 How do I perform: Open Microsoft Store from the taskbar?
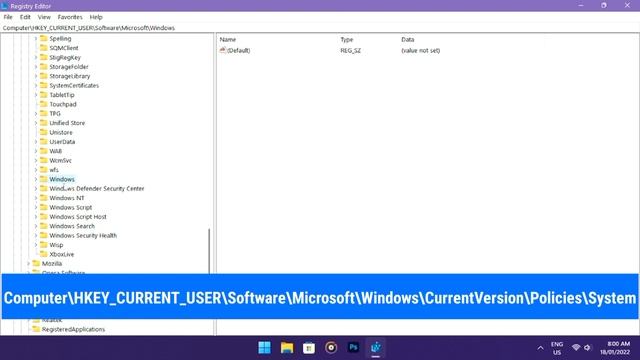click(309, 348)
